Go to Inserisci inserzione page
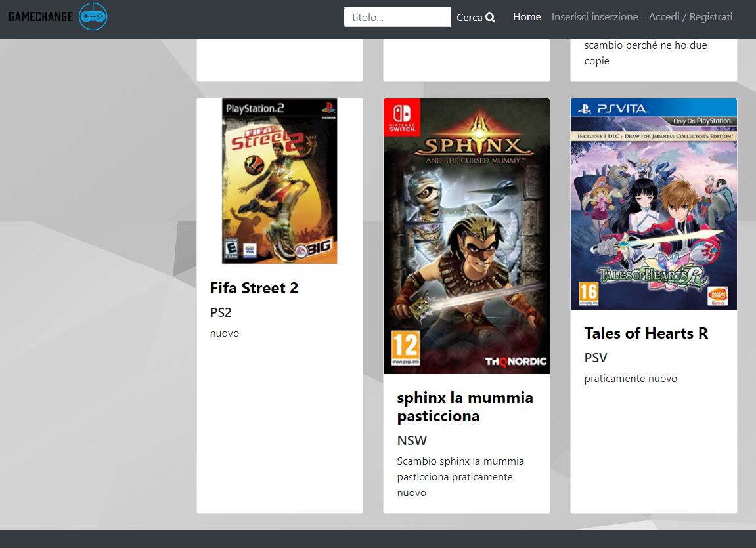Image resolution: width=756 pixels, height=548 pixels. [595, 17]
